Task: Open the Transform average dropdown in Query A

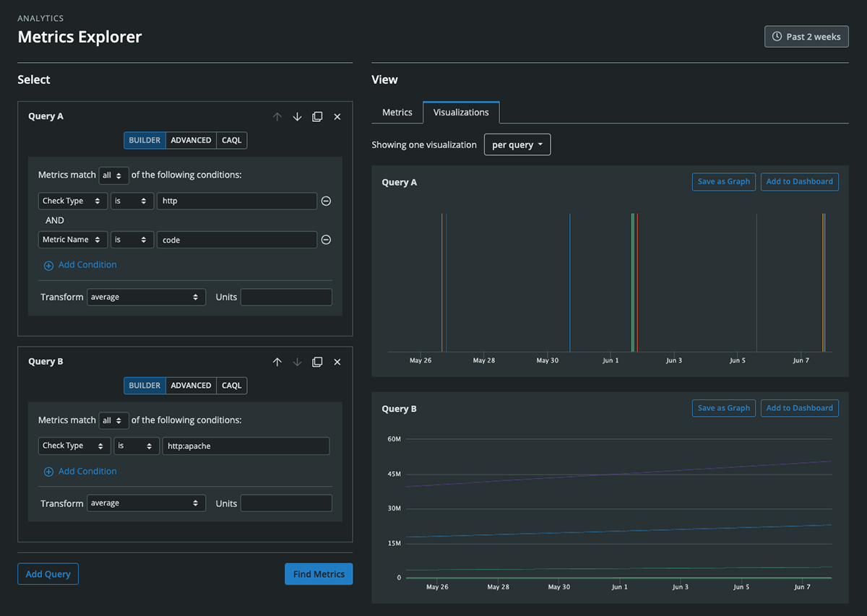Action: click(146, 297)
